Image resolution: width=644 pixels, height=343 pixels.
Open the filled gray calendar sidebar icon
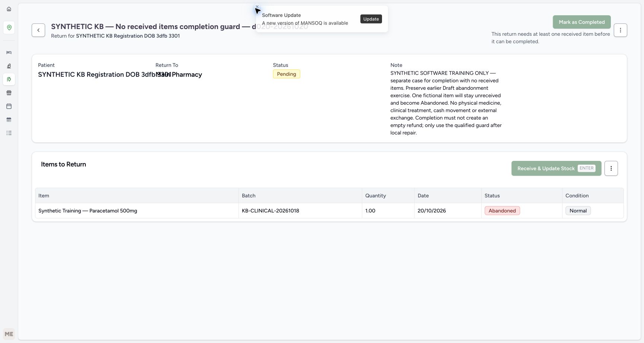9,120
